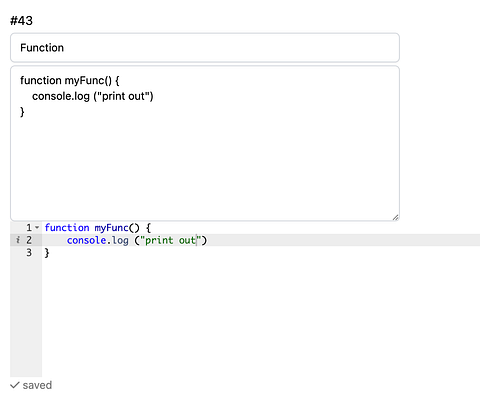Click the console token in editor

pyautogui.click(x=86, y=240)
